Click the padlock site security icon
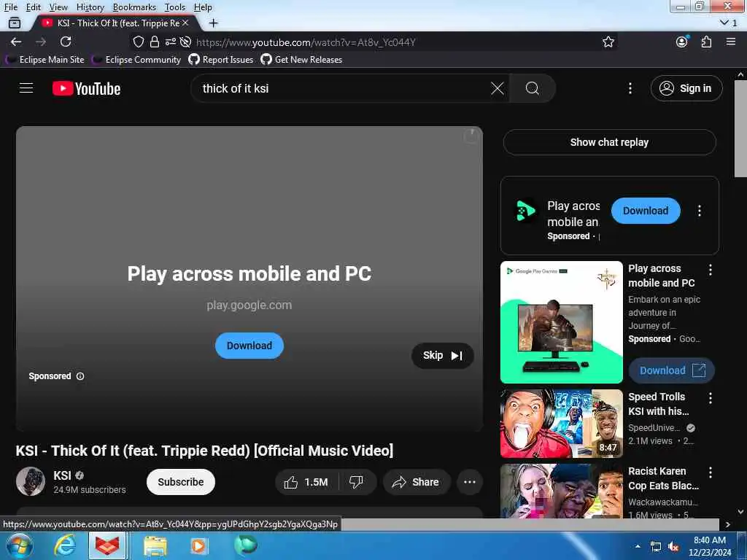The width and height of the screenshot is (747, 560). (155, 42)
